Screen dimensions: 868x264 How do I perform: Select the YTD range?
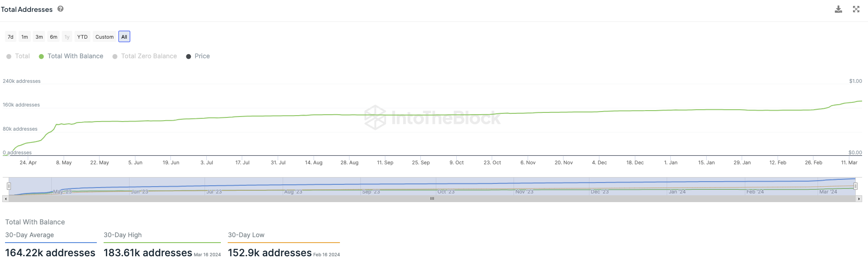click(x=82, y=37)
